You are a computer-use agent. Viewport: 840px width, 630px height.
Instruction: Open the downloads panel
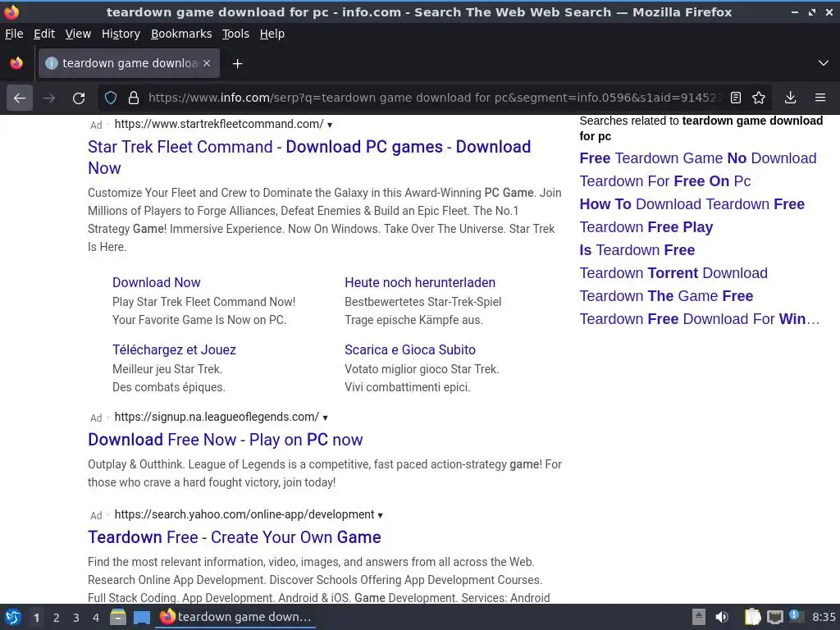click(x=790, y=98)
